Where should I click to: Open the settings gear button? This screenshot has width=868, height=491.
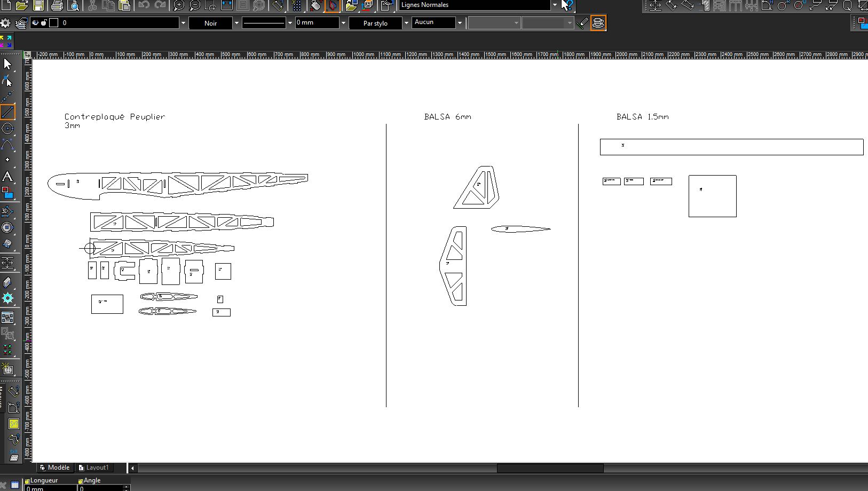(5, 23)
